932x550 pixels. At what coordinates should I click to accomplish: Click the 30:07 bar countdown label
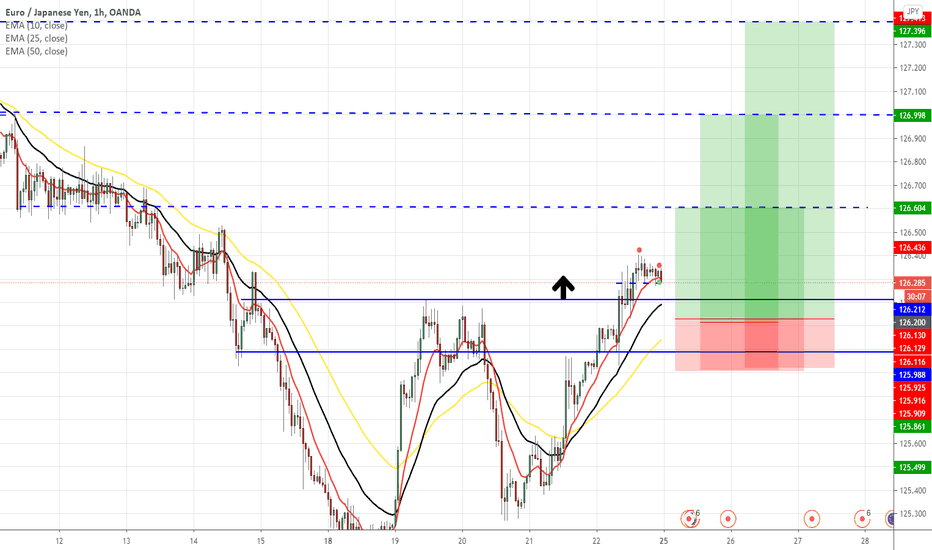tap(916, 296)
